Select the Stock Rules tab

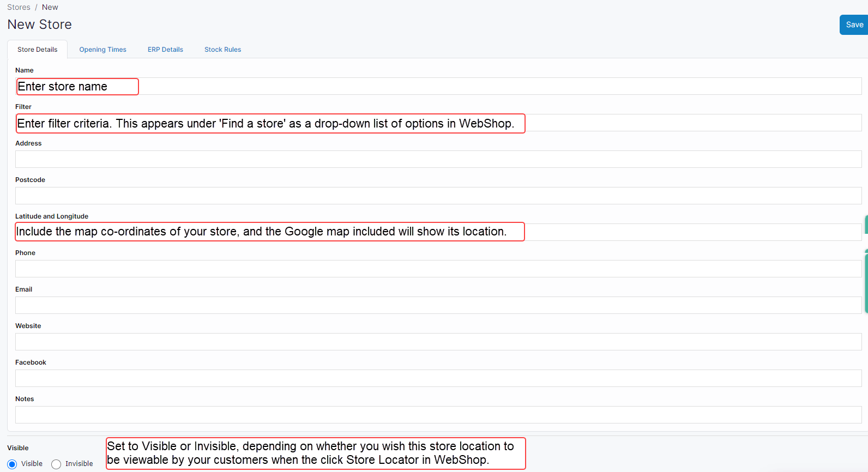pos(222,50)
